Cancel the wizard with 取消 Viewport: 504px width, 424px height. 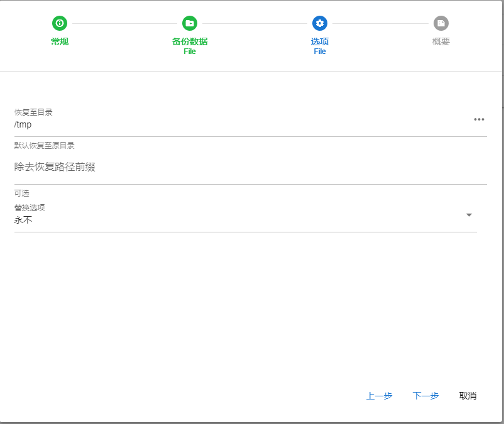click(x=468, y=396)
